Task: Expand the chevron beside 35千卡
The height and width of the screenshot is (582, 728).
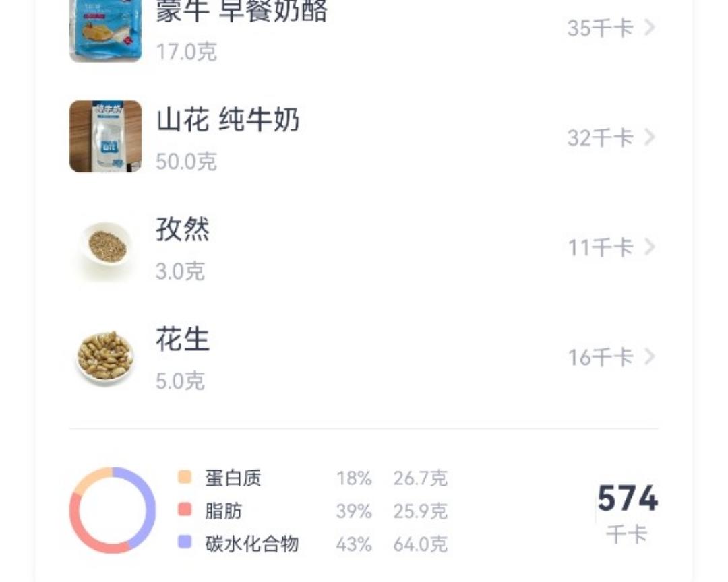Action: point(649,28)
